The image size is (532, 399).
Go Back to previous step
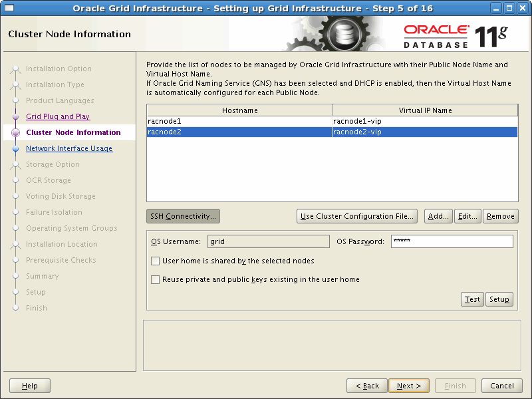[367, 386]
